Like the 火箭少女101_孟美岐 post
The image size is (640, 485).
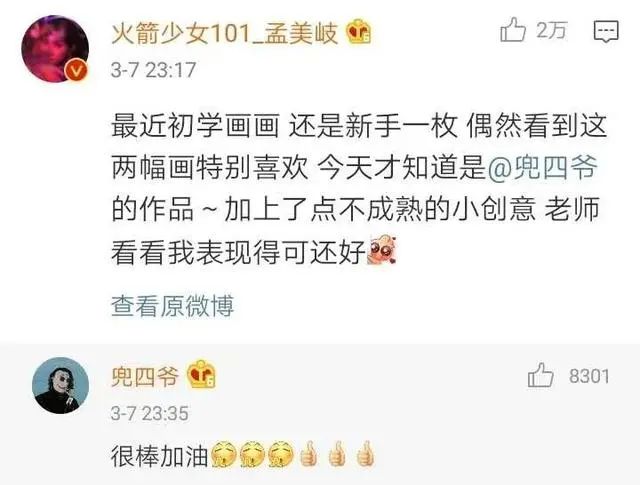(513, 30)
